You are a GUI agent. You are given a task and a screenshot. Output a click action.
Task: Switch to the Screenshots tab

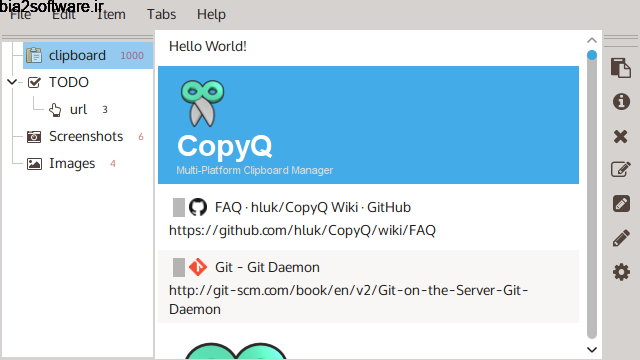(x=86, y=136)
